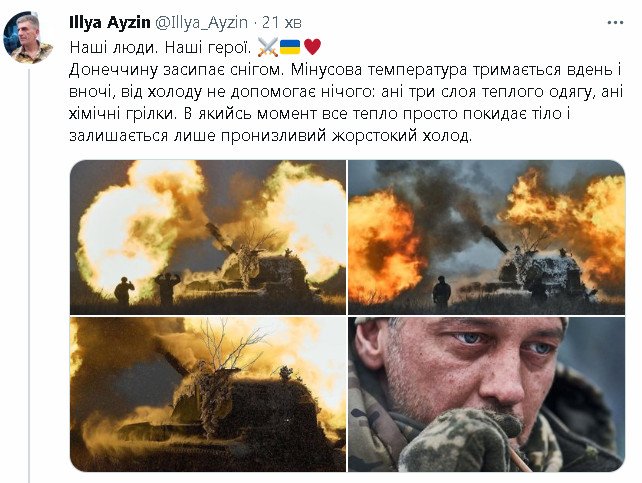Screen dimensions: 642x483
Task: Click the last tweet line ending 'жорстокий холод.'
Action: (271, 135)
